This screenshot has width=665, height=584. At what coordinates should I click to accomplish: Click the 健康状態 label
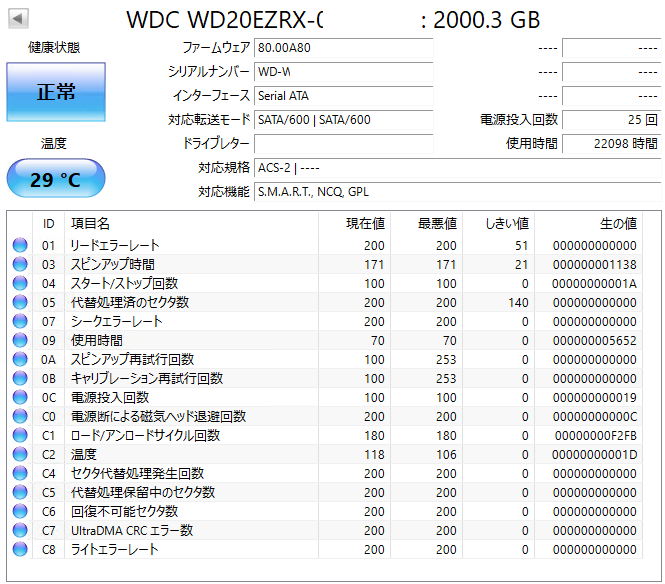[54, 47]
